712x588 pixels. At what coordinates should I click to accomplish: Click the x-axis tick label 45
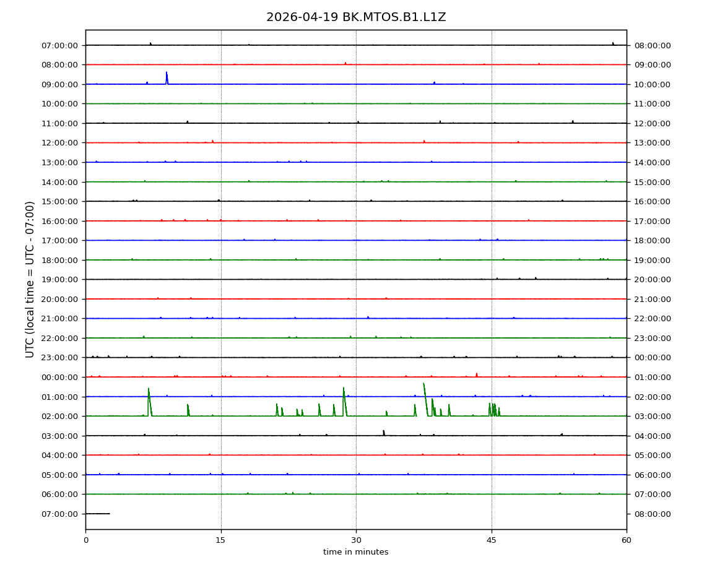pyautogui.click(x=492, y=540)
